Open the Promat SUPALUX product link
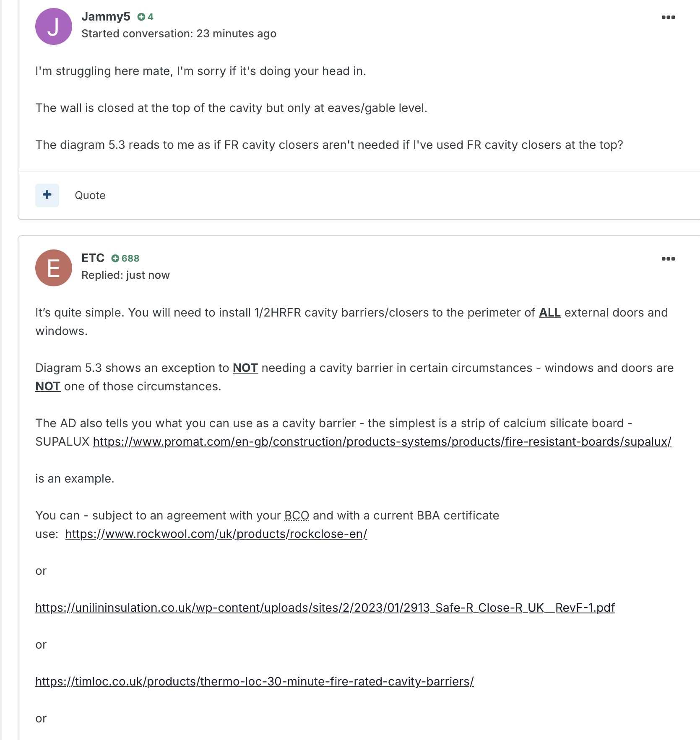Screen dimensions: 700x740 coord(382,441)
